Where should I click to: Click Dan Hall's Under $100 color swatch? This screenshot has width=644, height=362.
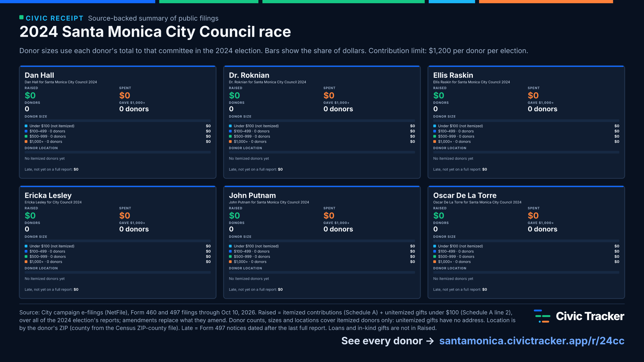pyautogui.click(x=26, y=126)
